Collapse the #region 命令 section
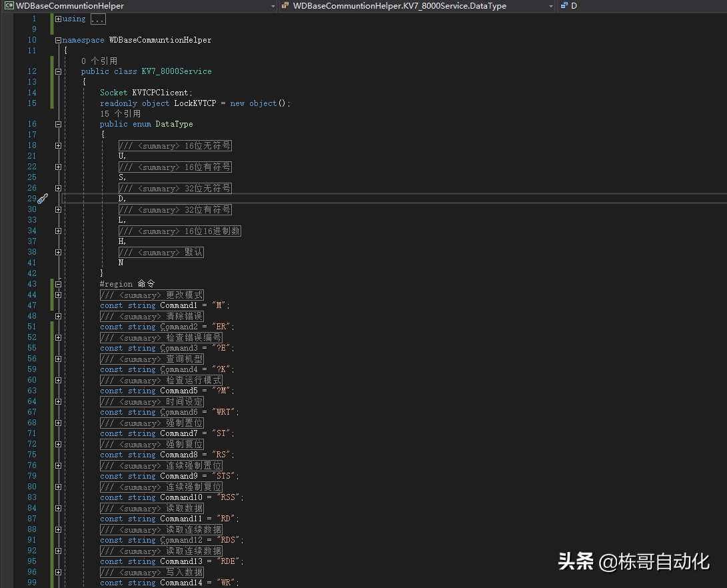Screen dimensions: 727x588 [58, 284]
